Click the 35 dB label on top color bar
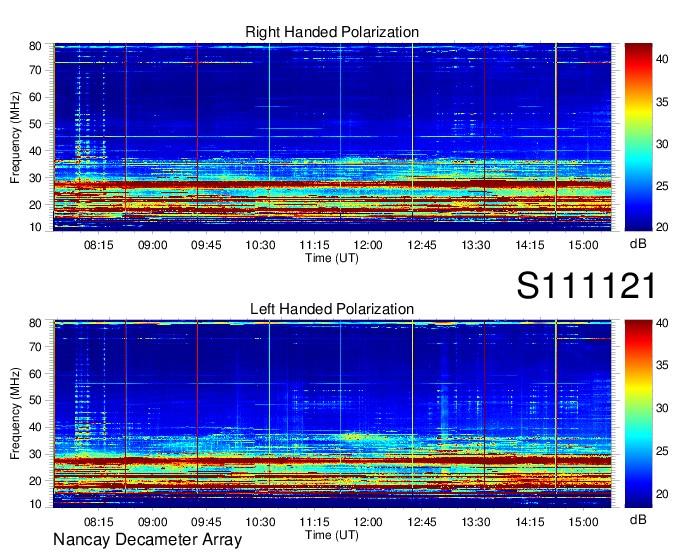The image size is (680, 552). (x=662, y=102)
